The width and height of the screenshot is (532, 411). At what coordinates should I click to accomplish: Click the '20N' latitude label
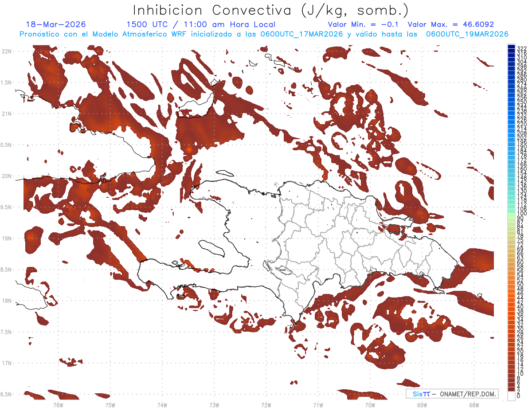pyautogui.click(x=7, y=176)
